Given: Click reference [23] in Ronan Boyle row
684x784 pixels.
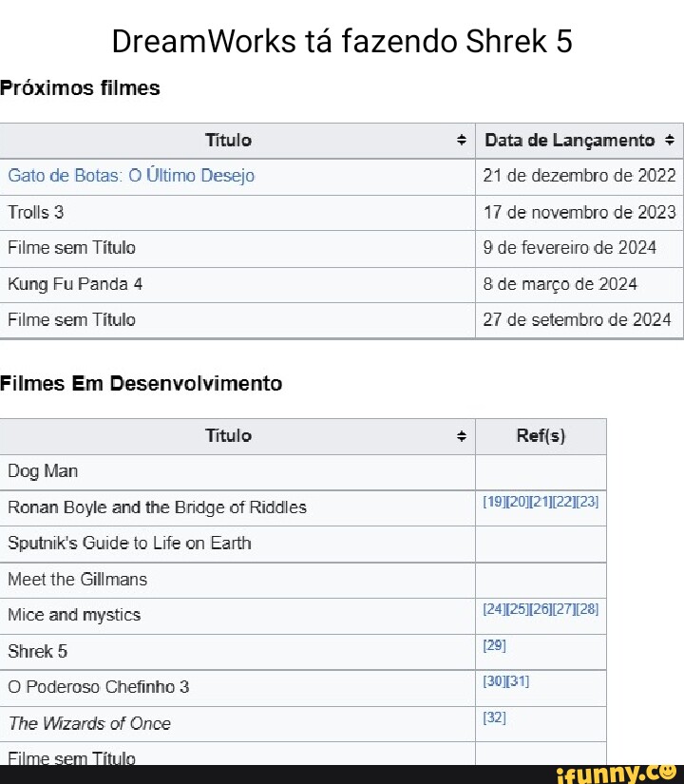Looking at the screenshot, I should 587,502.
